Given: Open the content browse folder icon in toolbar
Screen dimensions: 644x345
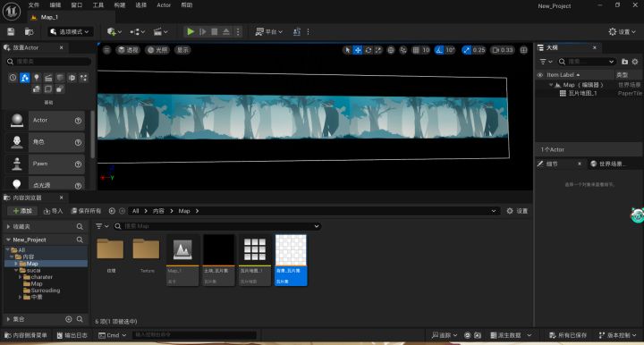Looking at the screenshot, I should (x=29, y=31).
